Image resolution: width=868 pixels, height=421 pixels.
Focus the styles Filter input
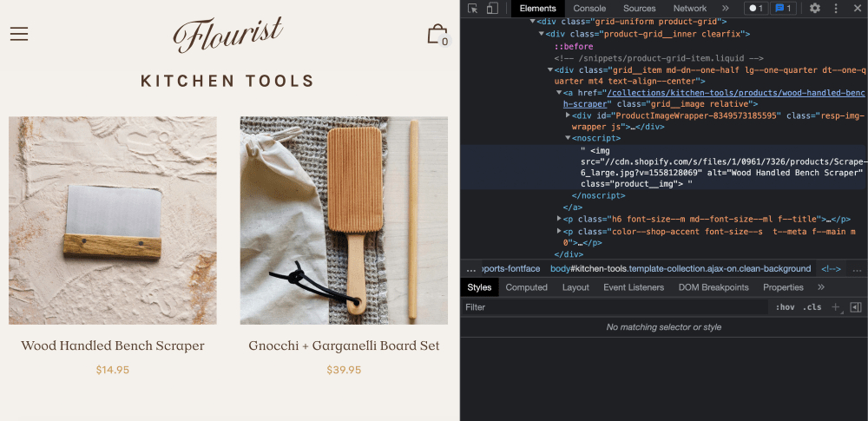pos(615,307)
